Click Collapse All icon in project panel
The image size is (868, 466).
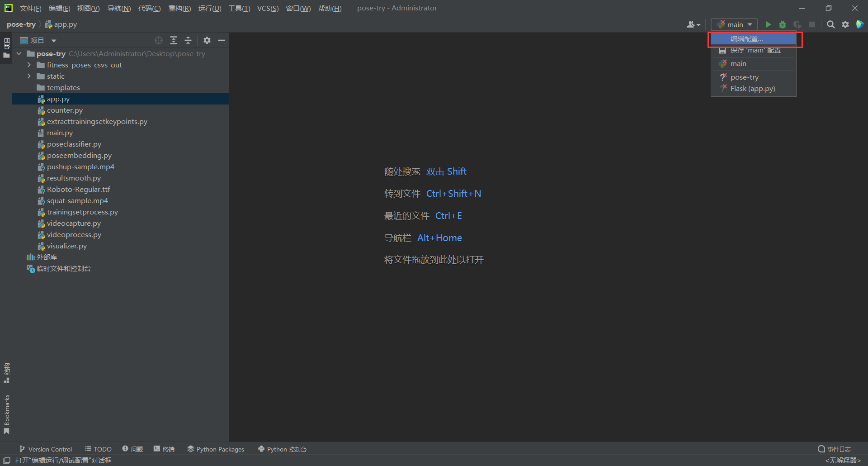188,40
